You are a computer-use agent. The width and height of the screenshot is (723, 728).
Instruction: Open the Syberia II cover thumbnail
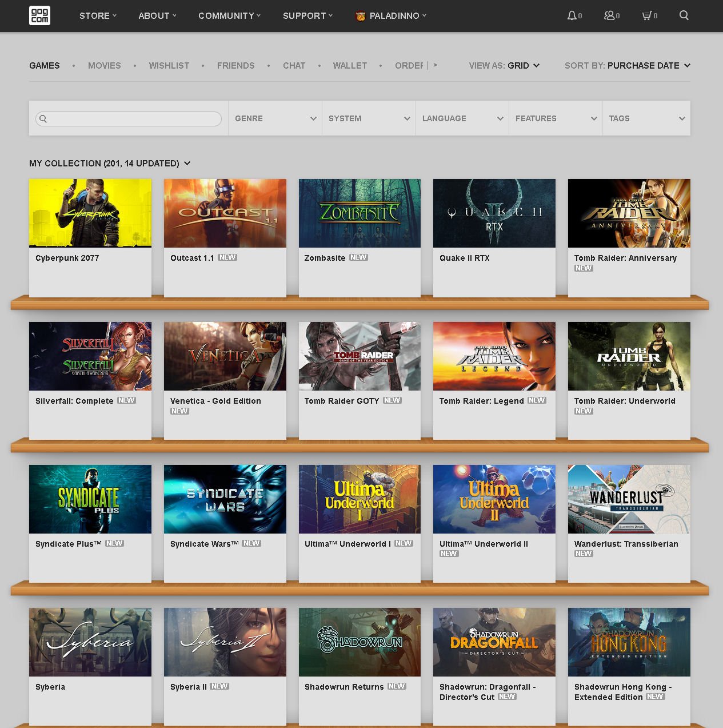[225, 642]
